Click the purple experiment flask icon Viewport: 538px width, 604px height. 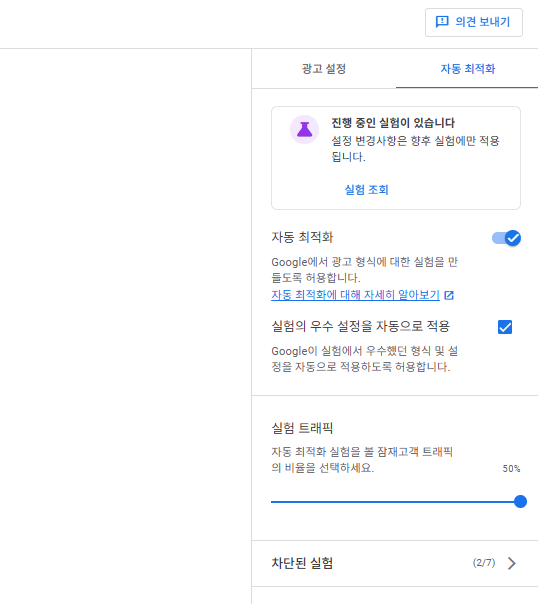tap(304, 129)
